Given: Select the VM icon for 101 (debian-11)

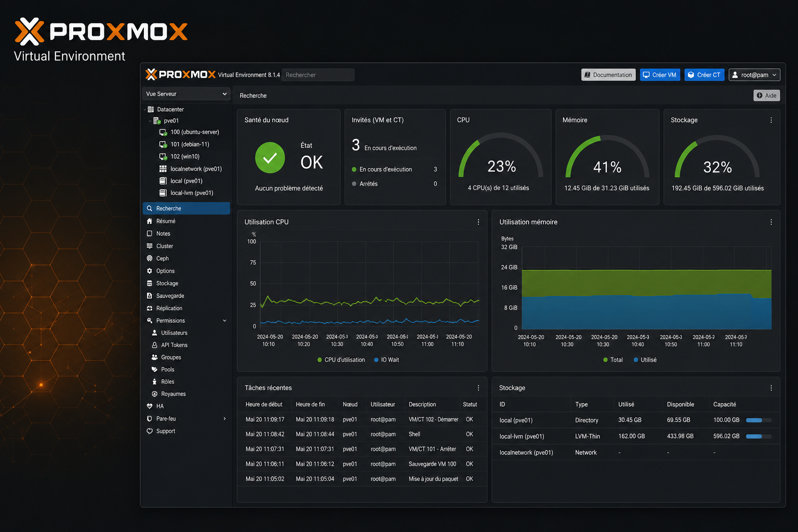Looking at the screenshot, I should point(163,144).
